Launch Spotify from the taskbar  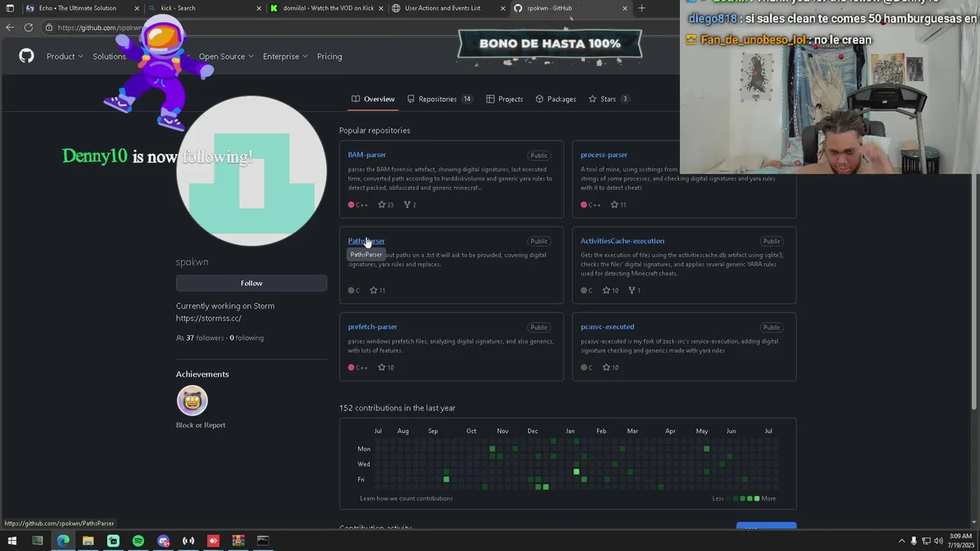(138, 541)
